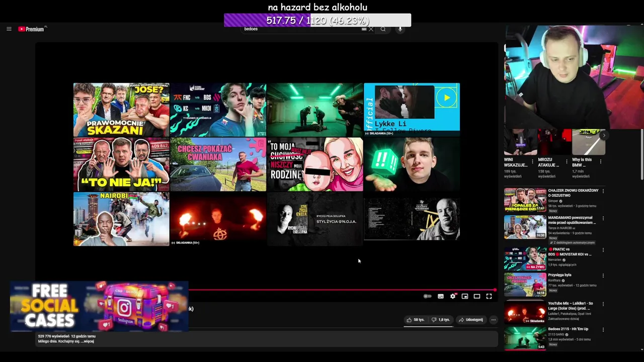The width and height of the screenshot is (644, 362).
Task: Like the video with 58 tys. likes
Action: (416, 320)
